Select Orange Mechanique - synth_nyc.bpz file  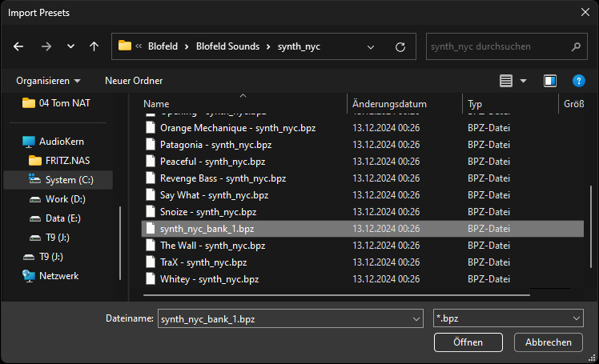(238, 128)
